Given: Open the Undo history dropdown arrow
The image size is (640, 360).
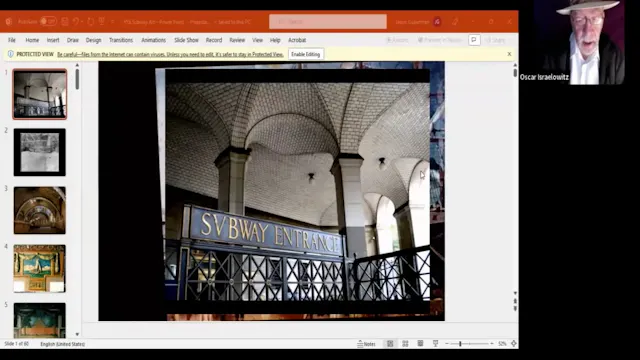Looking at the screenshot, I should click(x=82, y=22).
